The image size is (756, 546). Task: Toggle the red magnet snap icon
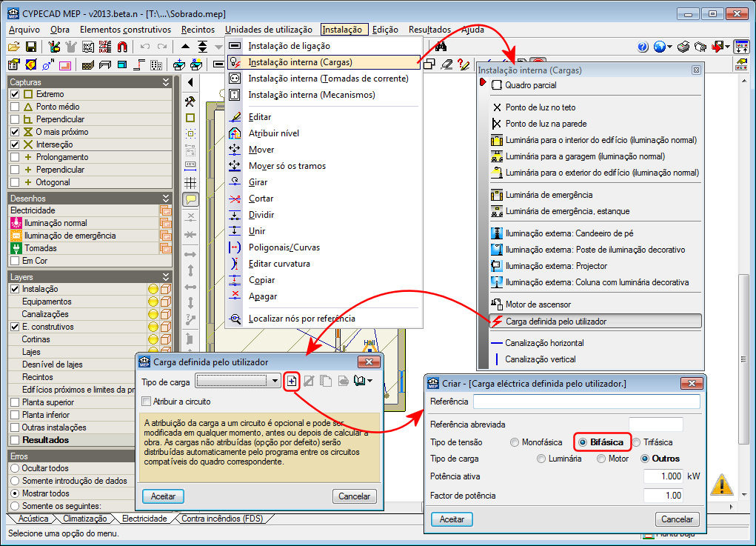122,47
